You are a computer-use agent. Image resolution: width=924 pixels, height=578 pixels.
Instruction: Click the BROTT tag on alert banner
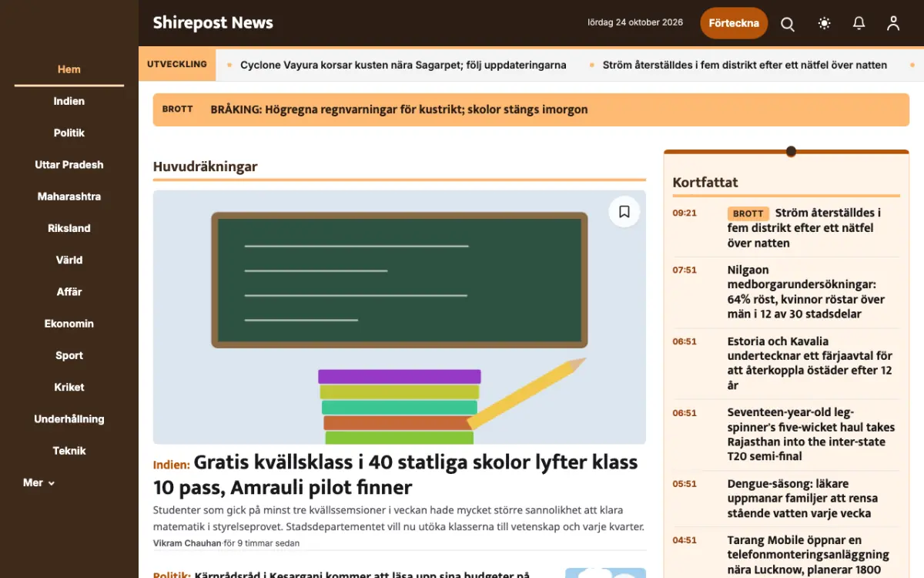177,109
